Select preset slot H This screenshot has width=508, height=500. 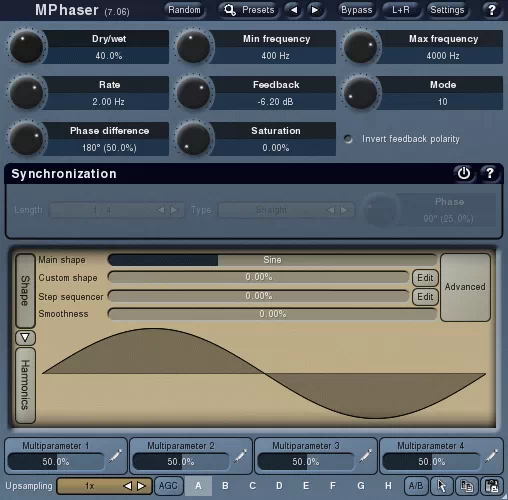pos(388,486)
